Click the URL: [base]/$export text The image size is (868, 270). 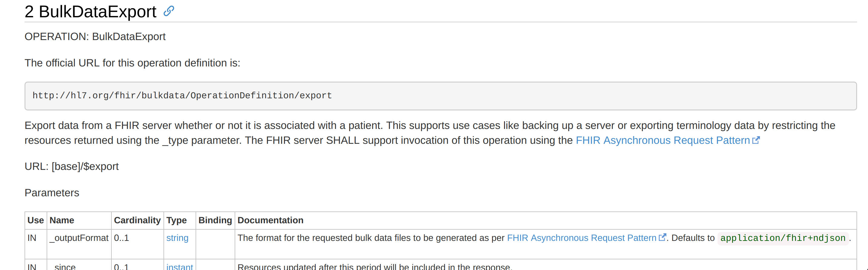click(x=71, y=166)
